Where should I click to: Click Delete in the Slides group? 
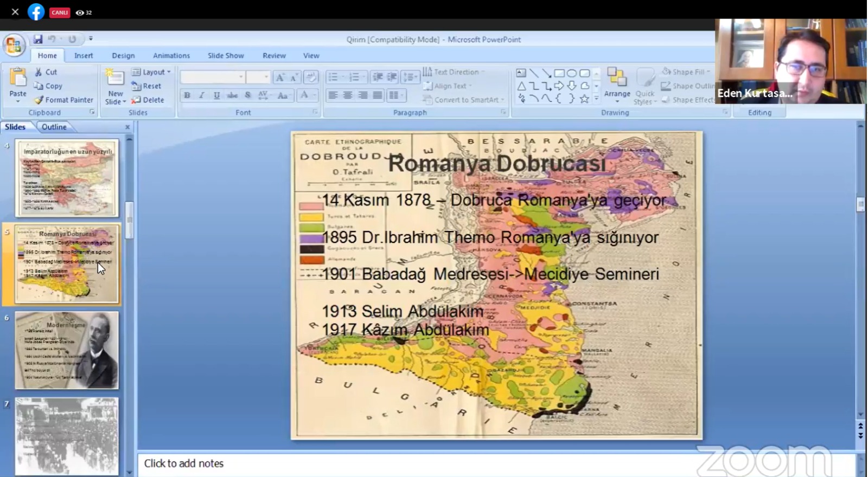(x=148, y=100)
